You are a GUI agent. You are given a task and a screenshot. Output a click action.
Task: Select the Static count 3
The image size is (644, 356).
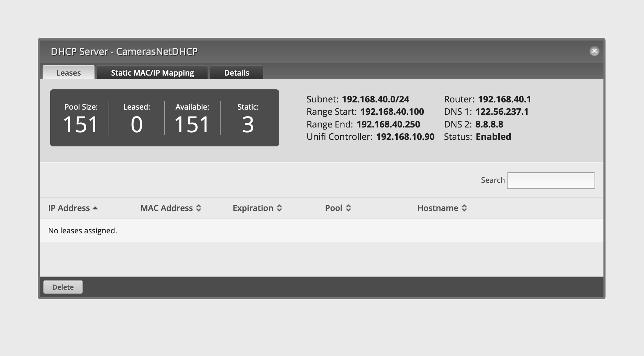[x=248, y=124]
